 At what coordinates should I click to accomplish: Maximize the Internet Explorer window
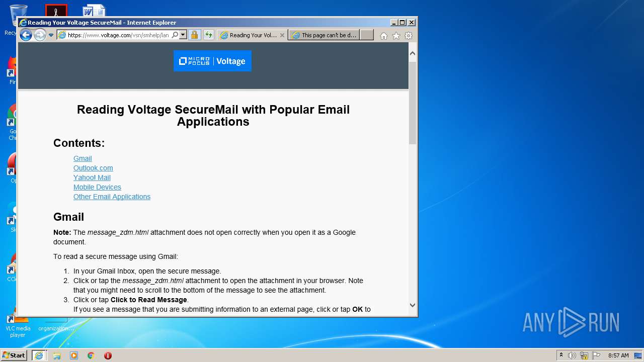[x=403, y=23]
